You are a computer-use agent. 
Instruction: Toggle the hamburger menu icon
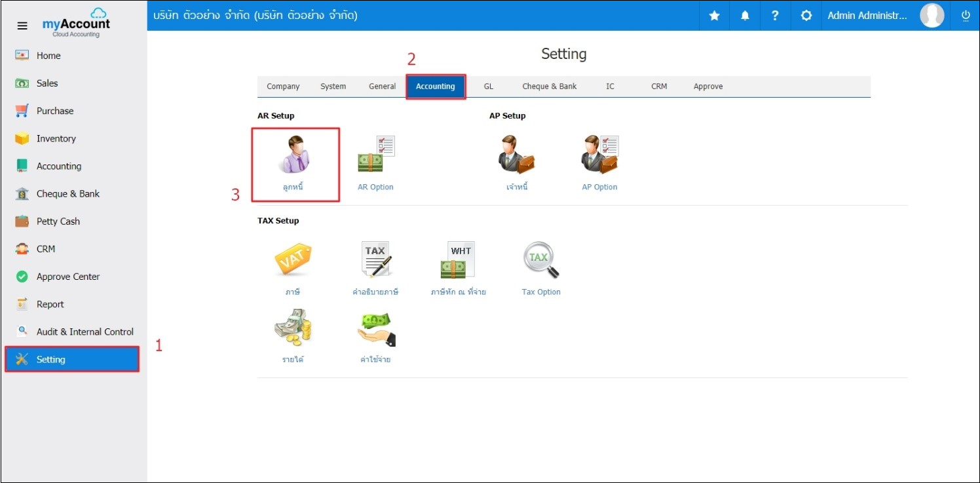[x=22, y=26]
